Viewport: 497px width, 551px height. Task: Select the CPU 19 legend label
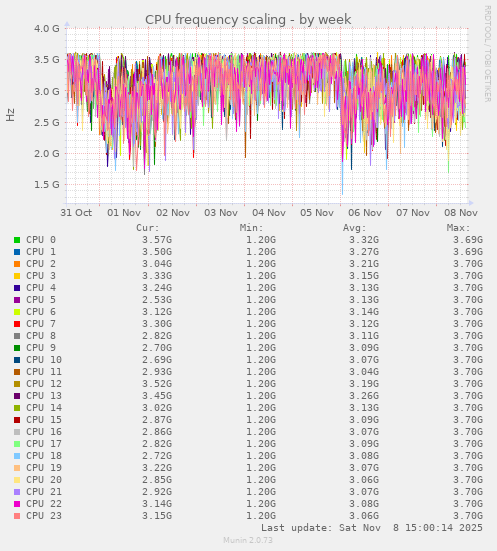[44, 468]
